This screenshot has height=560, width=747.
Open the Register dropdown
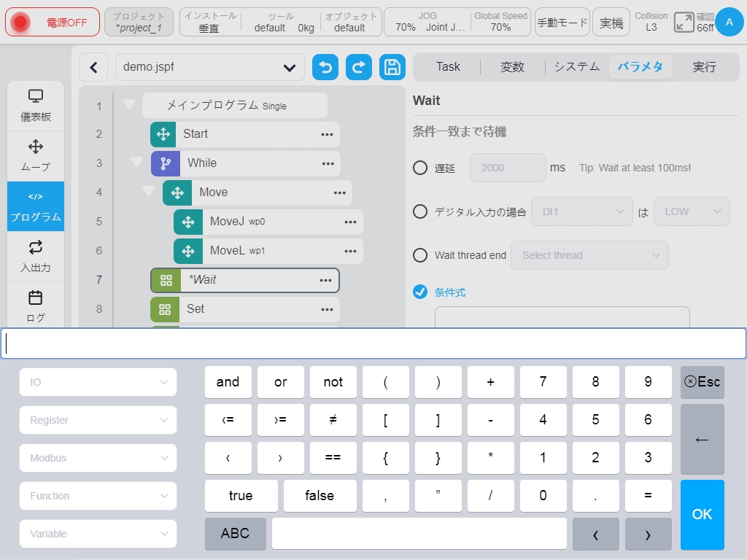(98, 420)
